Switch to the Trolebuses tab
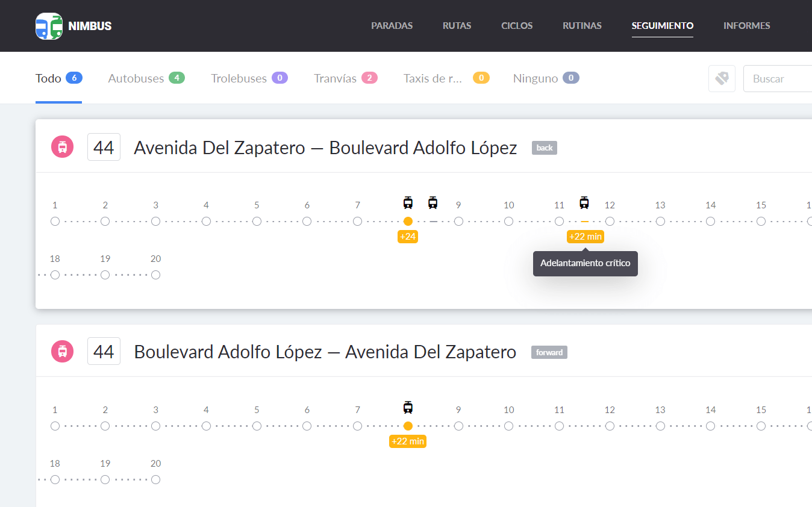Image resolution: width=812 pixels, height=507 pixels. (249, 78)
